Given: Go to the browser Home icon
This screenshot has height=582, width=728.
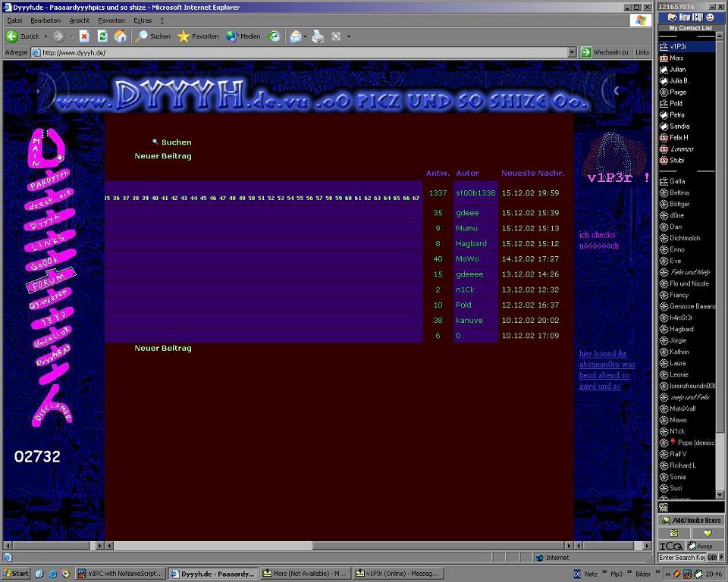Looking at the screenshot, I should [121, 36].
